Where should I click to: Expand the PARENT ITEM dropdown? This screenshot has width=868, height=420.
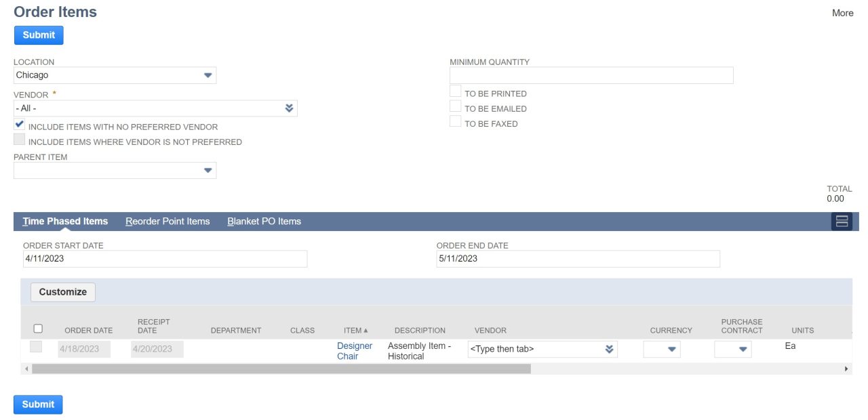208,170
